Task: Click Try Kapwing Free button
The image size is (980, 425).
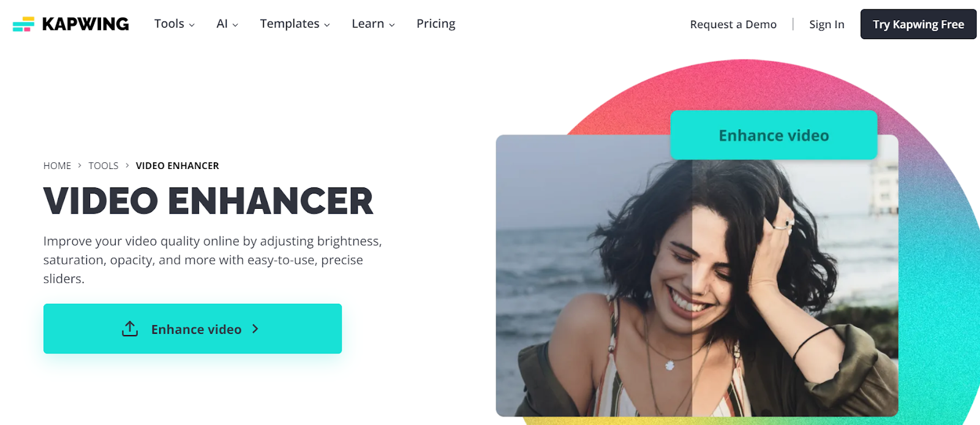Action: [918, 24]
